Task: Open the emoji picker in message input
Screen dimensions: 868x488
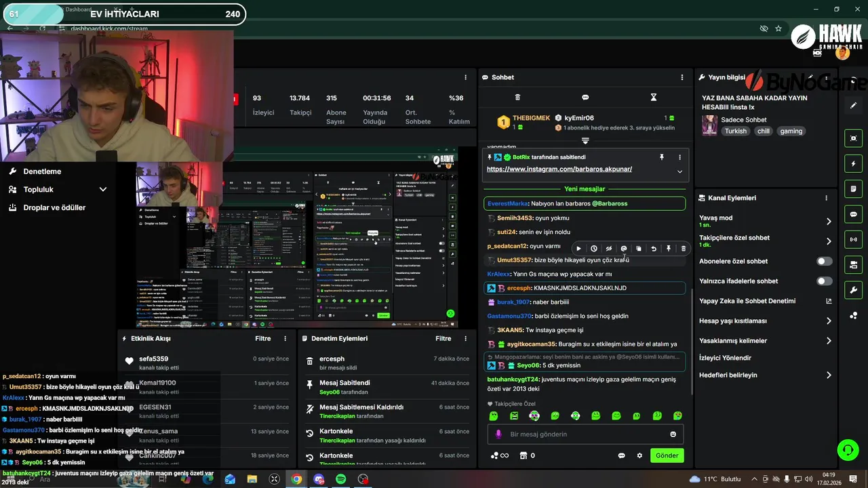Action: pos(673,434)
